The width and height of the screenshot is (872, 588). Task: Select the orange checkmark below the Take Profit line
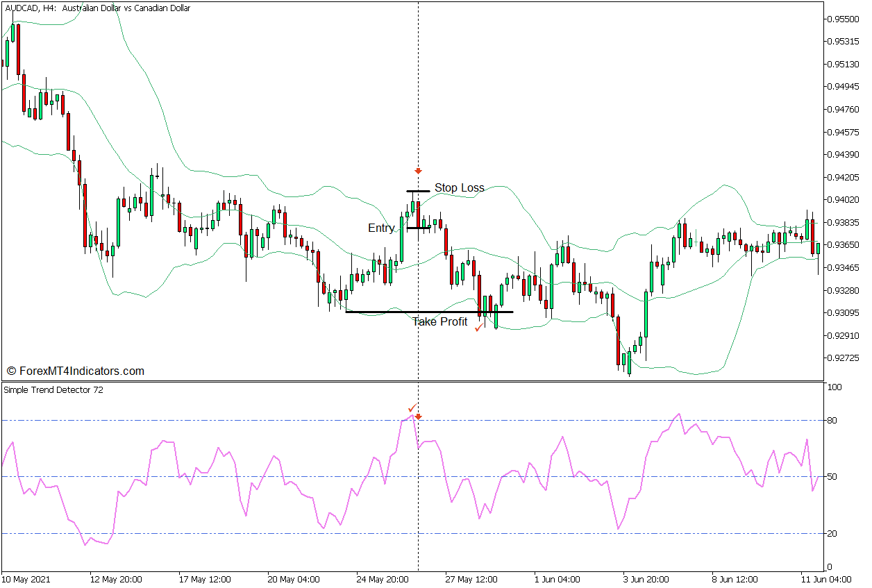(478, 328)
